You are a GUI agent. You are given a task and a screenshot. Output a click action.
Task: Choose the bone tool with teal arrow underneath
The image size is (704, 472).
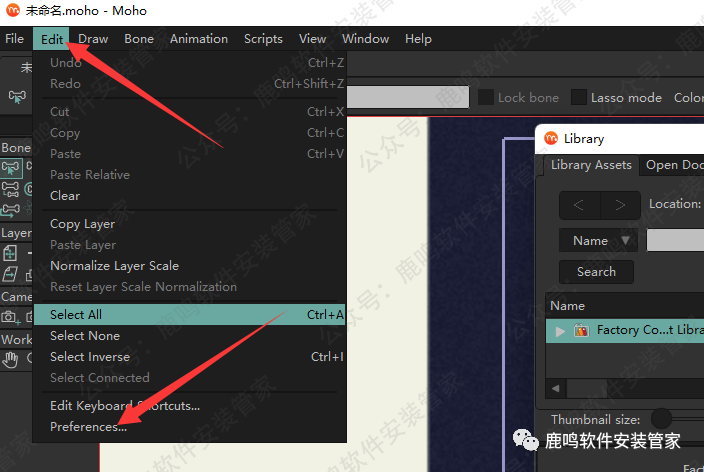click(11, 210)
